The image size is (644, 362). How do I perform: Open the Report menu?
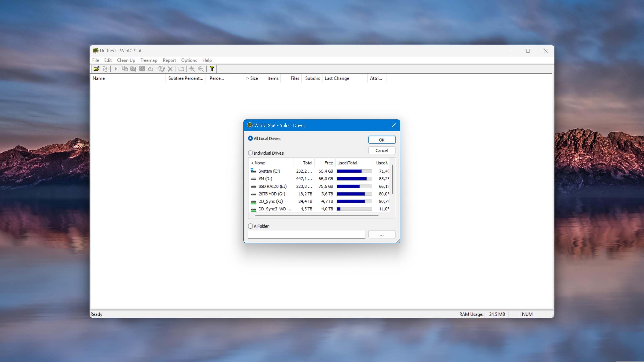point(169,60)
